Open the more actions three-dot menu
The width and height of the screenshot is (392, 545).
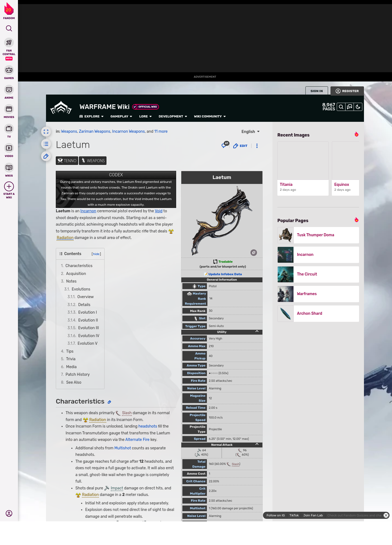pos(257,146)
